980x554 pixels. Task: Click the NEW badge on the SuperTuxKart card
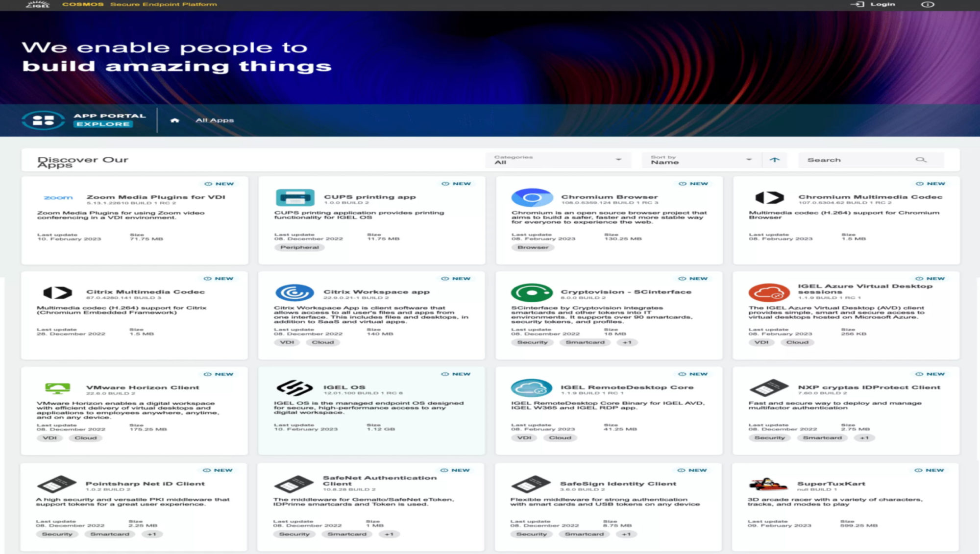coord(930,471)
